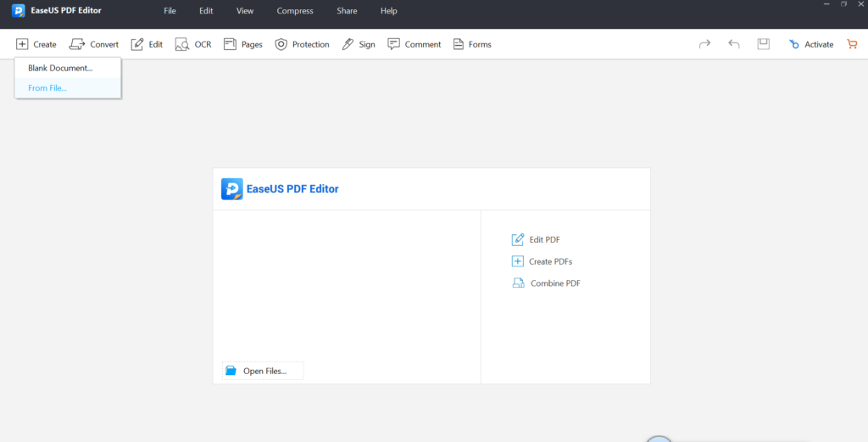Click the Activate key button
This screenshot has height=442, width=868.
pyautogui.click(x=811, y=44)
